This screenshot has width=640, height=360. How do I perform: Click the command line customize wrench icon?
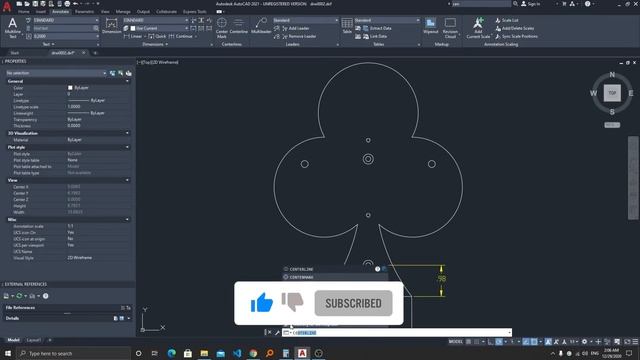[x=277, y=333]
